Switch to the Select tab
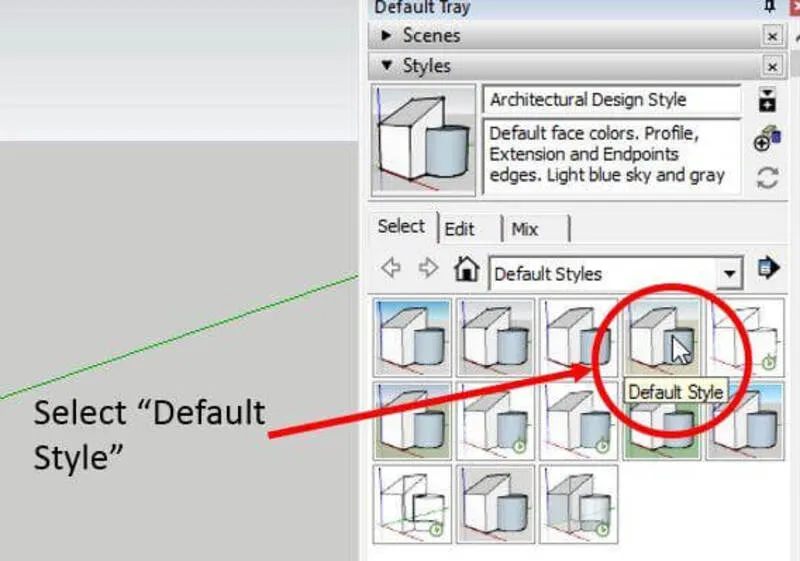Viewport: 800px width, 561px height. pos(402,226)
